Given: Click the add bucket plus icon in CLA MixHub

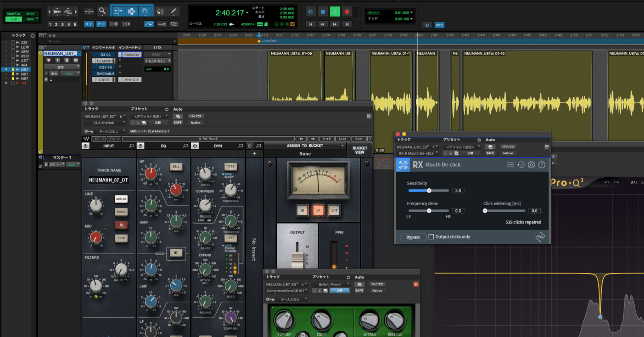Looking at the screenshot, I should point(254,154).
